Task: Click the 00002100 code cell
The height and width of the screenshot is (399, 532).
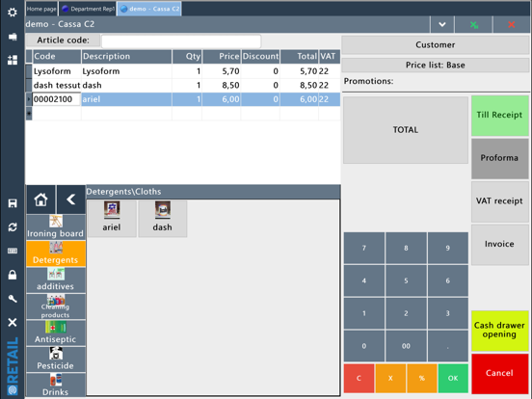Action: click(x=57, y=99)
